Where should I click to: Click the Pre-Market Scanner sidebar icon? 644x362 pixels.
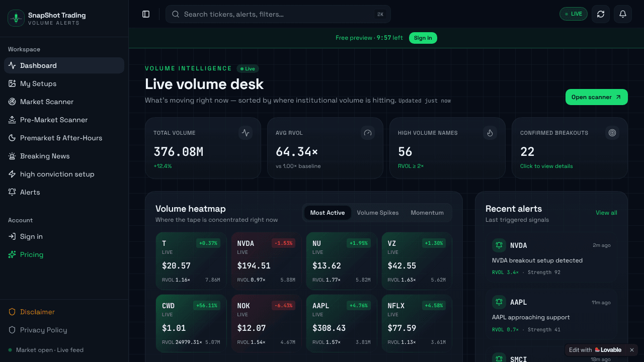pyautogui.click(x=12, y=120)
